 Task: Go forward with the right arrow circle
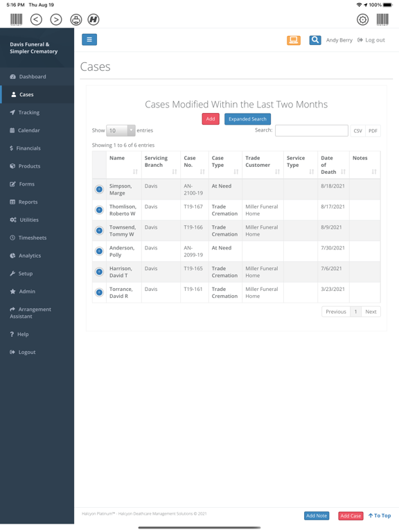point(56,19)
